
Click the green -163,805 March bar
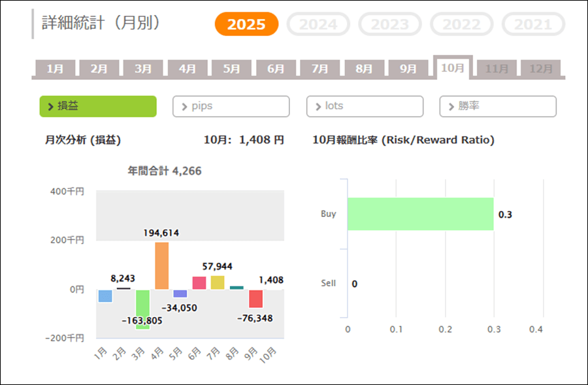[x=142, y=309]
